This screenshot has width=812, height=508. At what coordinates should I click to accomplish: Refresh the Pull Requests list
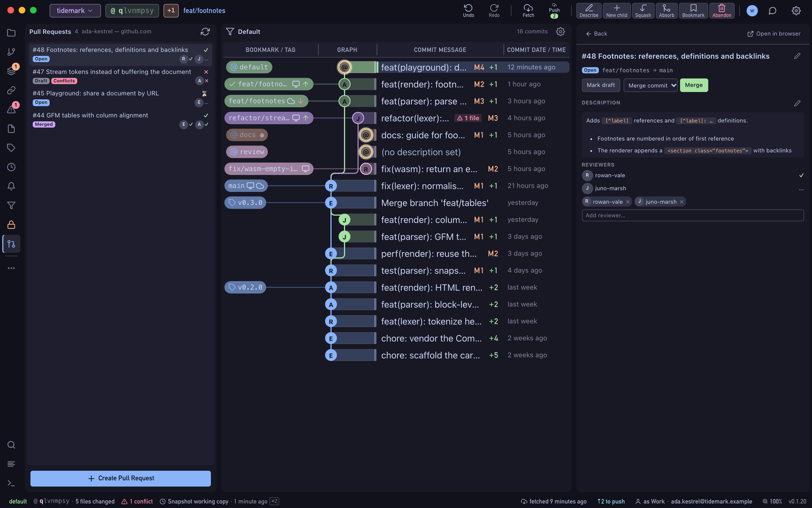pyautogui.click(x=205, y=32)
